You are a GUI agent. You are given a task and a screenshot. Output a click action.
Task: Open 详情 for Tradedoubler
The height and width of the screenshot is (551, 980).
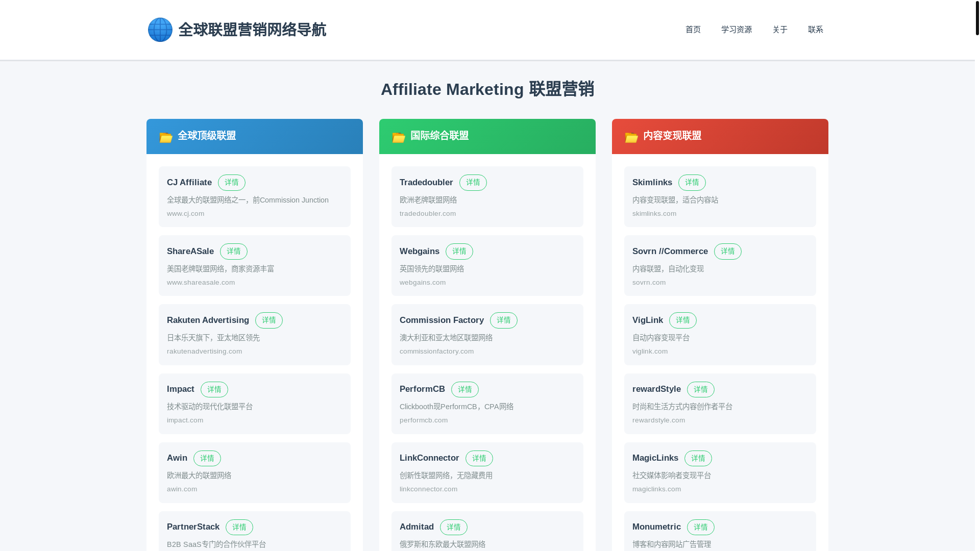pos(473,183)
